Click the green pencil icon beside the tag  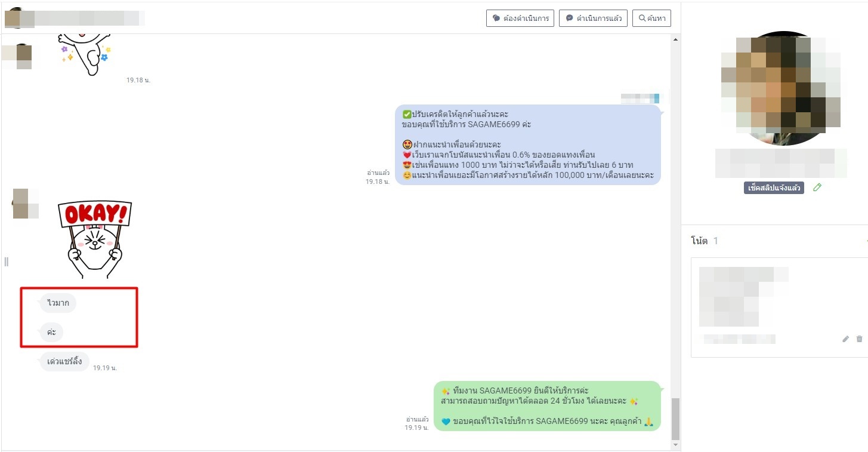coord(817,187)
